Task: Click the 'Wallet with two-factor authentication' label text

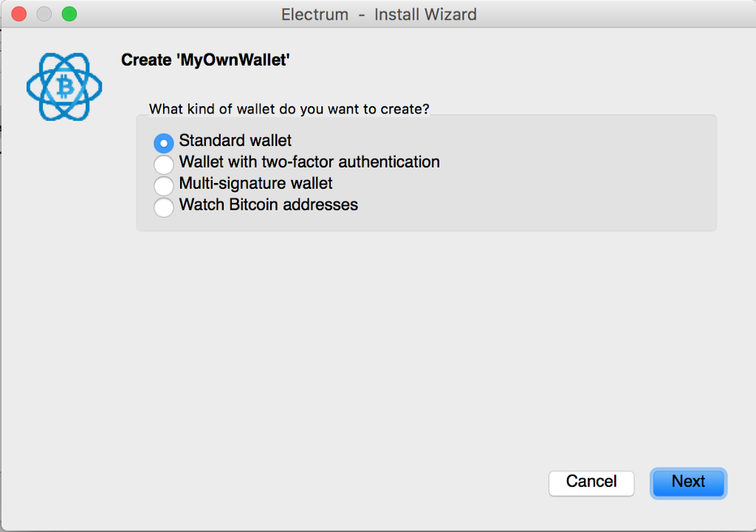Action: 309,162
